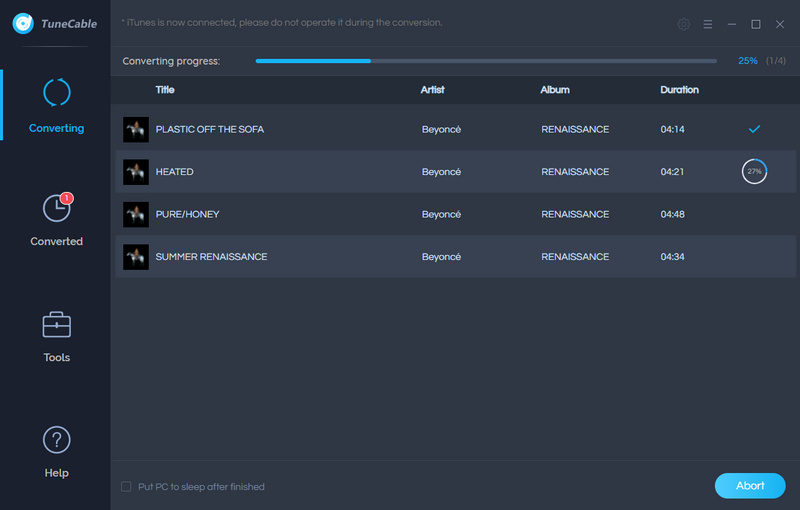The width and height of the screenshot is (800, 510).
Task: Click the 27% circular progress for HEATED
Action: coord(754,171)
